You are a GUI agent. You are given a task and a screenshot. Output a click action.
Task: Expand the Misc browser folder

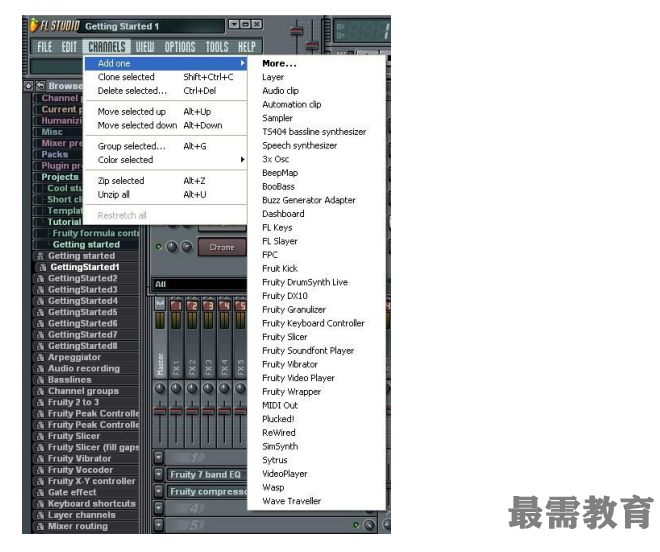52,132
